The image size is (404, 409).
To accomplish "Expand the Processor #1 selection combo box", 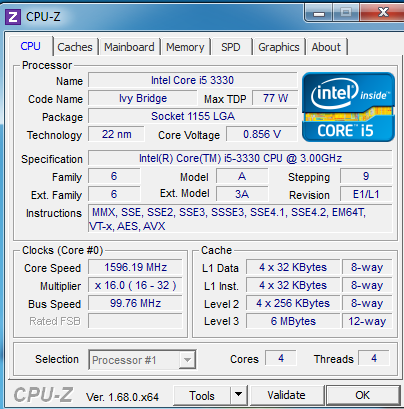I will (x=142, y=360).
